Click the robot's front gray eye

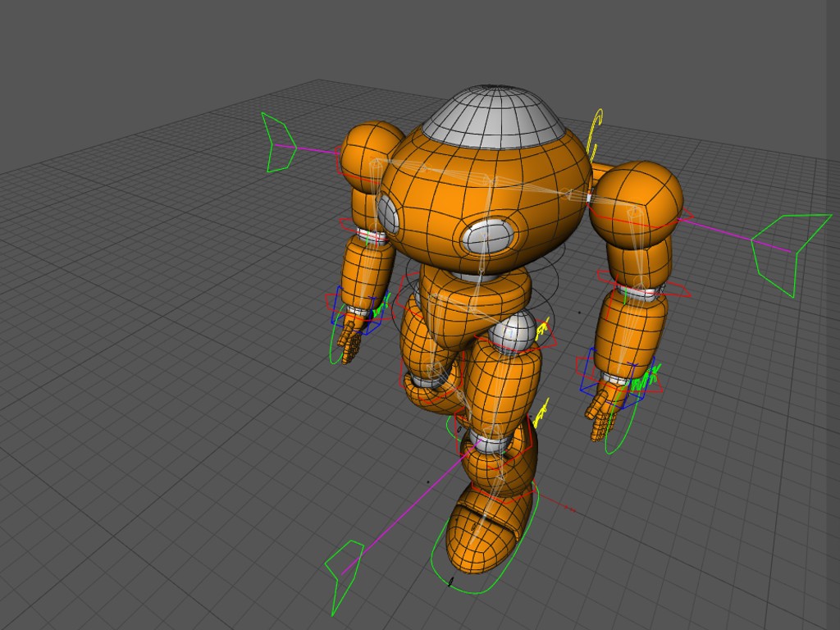tap(489, 236)
